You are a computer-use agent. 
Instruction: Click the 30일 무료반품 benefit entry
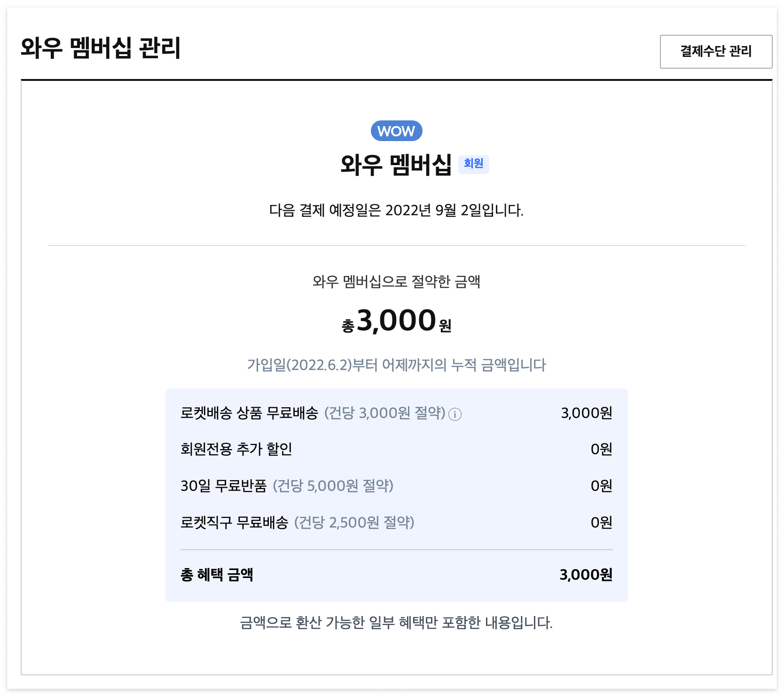(x=287, y=487)
